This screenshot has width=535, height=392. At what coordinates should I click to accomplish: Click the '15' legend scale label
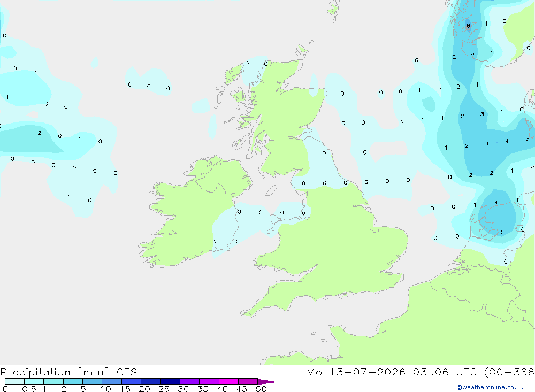pos(125,389)
